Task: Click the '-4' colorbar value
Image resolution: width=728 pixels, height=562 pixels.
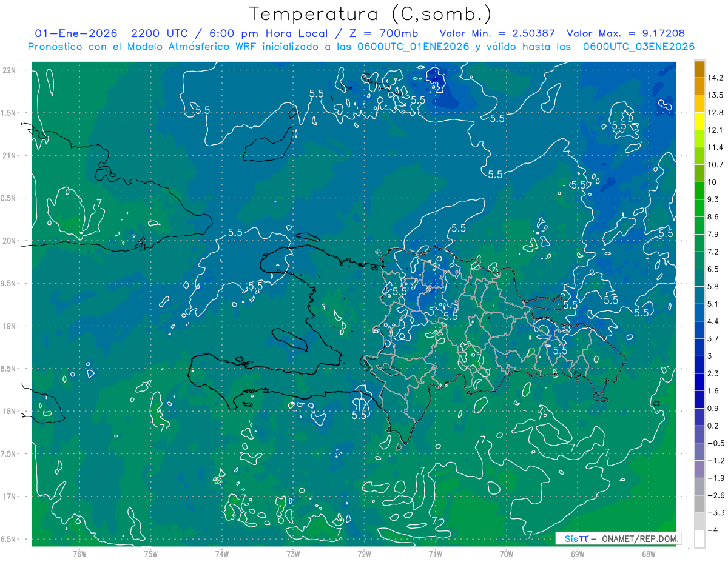Action: [713, 530]
